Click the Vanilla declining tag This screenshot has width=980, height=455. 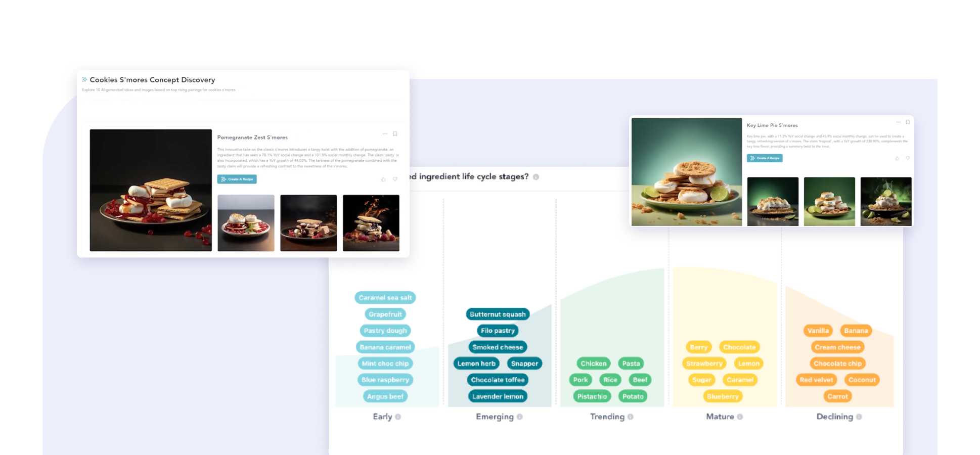[x=818, y=331]
